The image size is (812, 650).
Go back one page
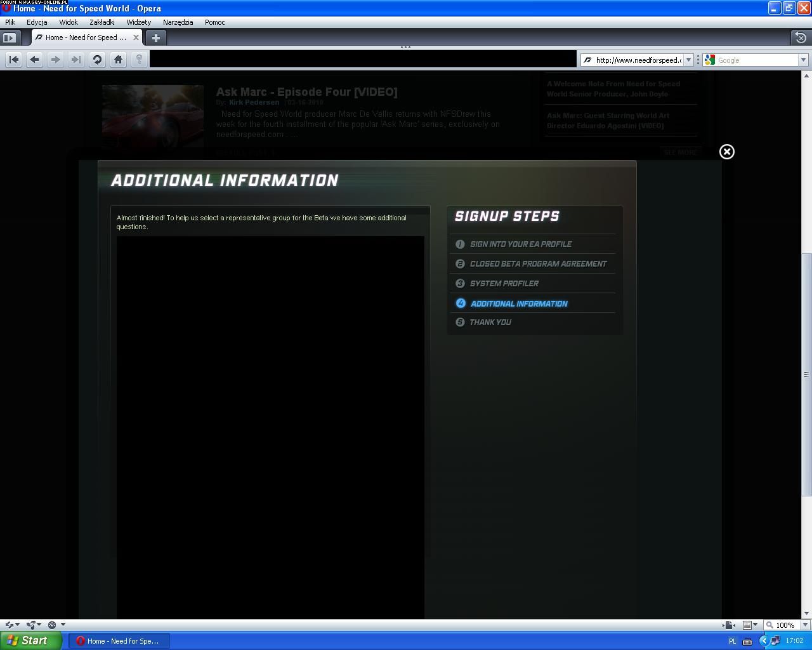click(34, 60)
